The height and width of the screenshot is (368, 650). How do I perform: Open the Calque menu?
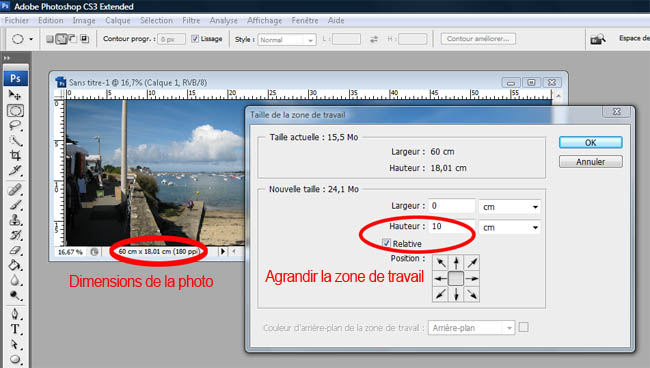(118, 20)
